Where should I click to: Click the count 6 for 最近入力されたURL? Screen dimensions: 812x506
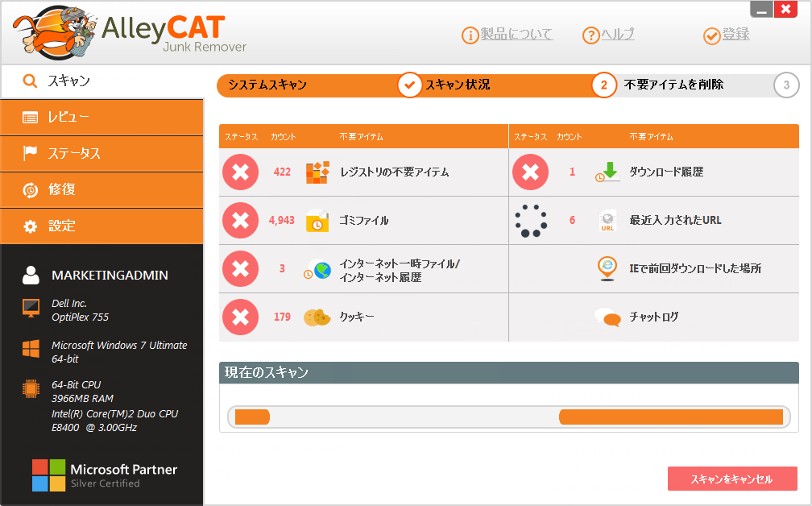[572, 221]
